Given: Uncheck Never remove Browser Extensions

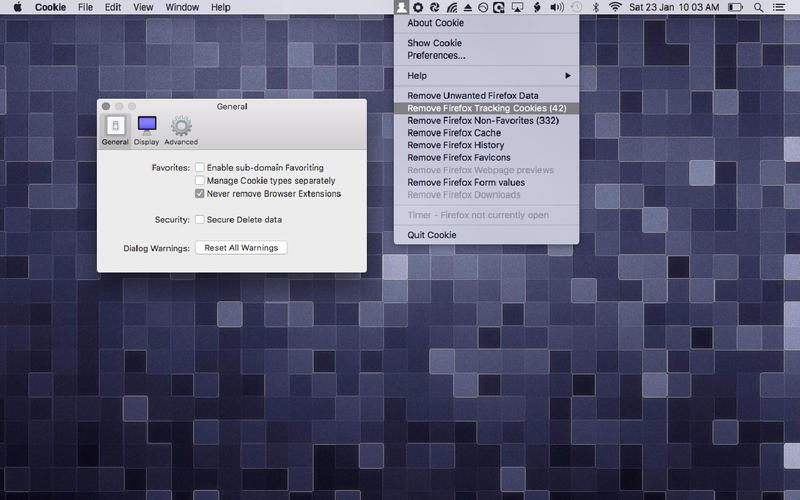Looking at the screenshot, I should (x=199, y=193).
